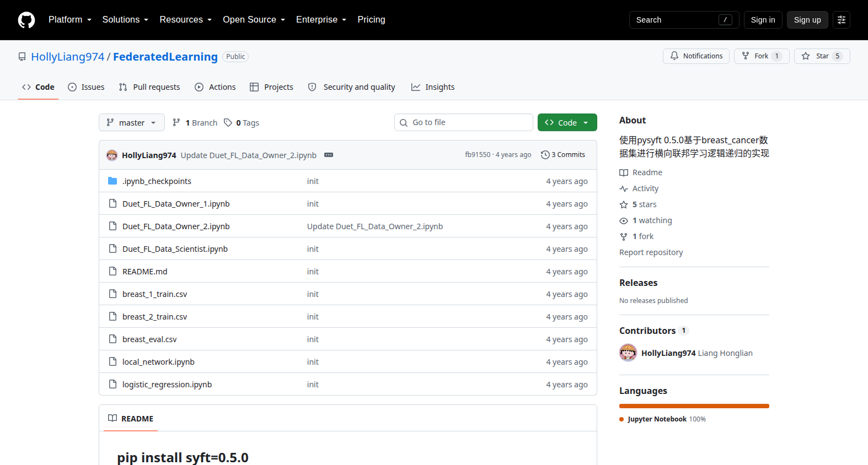
Task: Click the Notifications bell icon
Action: [x=674, y=56]
